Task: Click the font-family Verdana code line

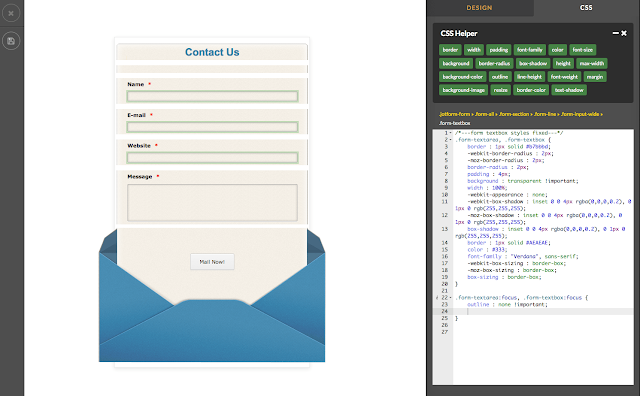Action: pos(523,256)
